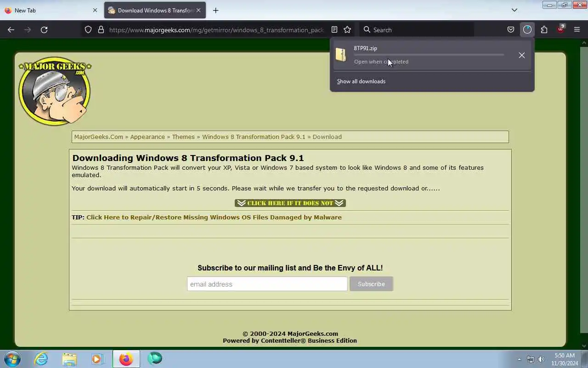Open uBlock Origin extension icon
The width and height of the screenshot is (588, 368).
560,29
